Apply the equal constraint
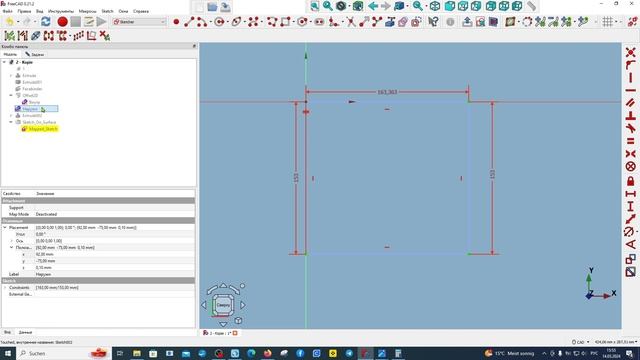 (631, 141)
